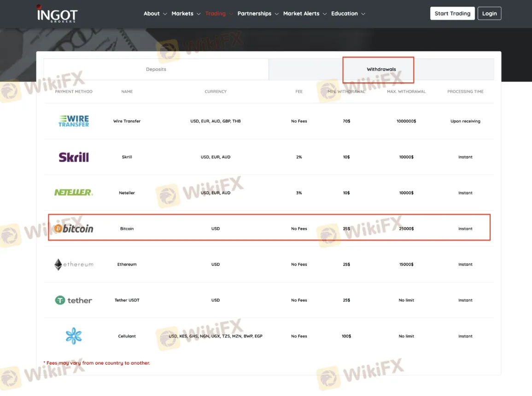Switch to the Deposits tab

[156, 69]
